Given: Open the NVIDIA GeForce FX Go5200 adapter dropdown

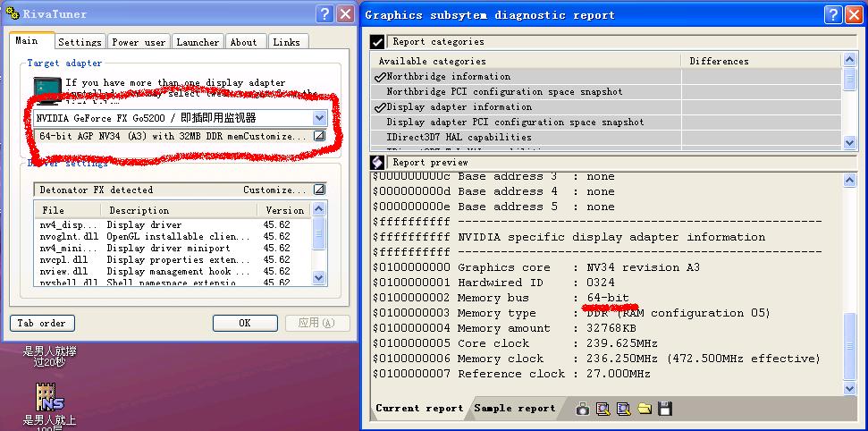Looking at the screenshot, I should click(319, 118).
